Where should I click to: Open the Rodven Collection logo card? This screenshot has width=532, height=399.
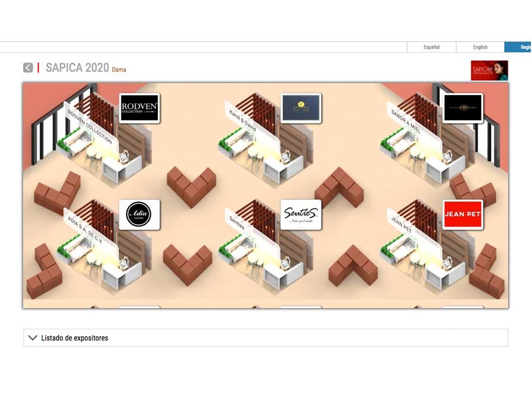(140, 108)
